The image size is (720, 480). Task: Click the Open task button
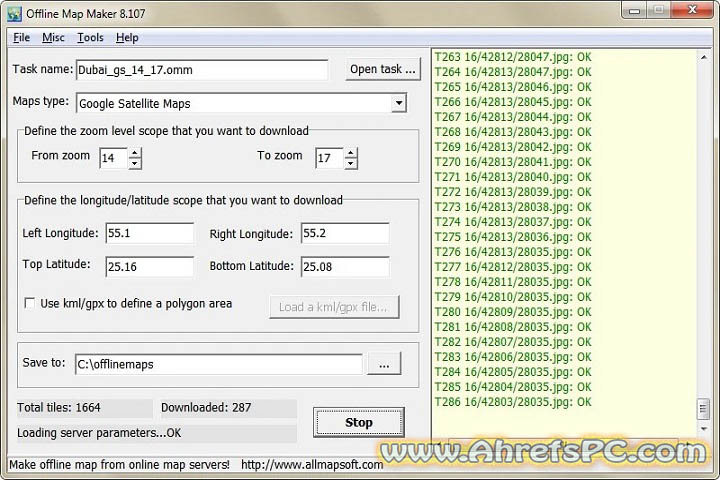point(382,69)
